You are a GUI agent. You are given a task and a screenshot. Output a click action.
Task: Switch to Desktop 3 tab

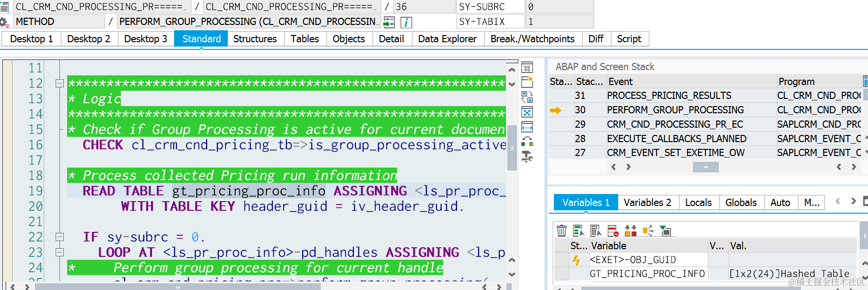click(146, 39)
